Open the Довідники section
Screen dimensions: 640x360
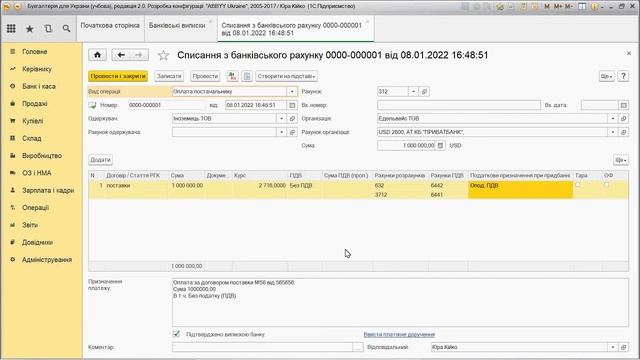click(x=37, y=242)
